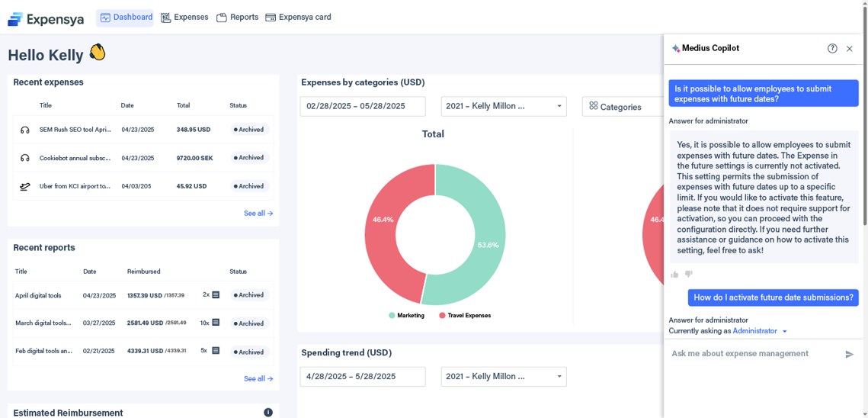The width and height of the screenshot is (868, 418).
Task: Click the Archived status of March digital tools
Action: click(x=250, y=323)
